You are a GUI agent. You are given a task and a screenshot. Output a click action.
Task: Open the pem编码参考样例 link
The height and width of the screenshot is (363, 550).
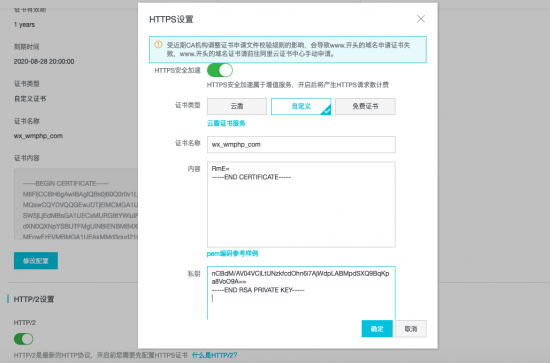[x=232, y=254]
